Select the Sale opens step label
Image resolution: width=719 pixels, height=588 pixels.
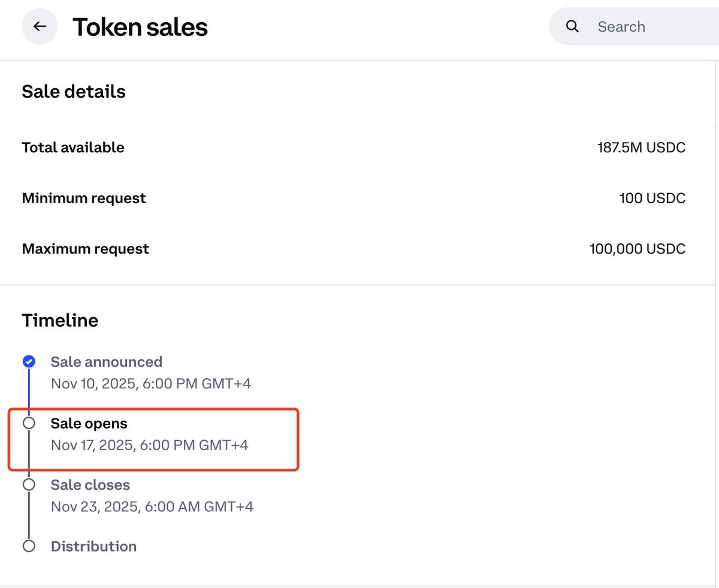click(x=89, y=423)
